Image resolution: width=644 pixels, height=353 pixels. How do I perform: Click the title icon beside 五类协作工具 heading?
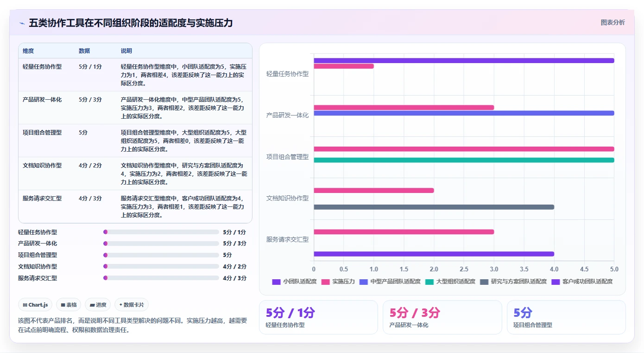click(22, 23)
